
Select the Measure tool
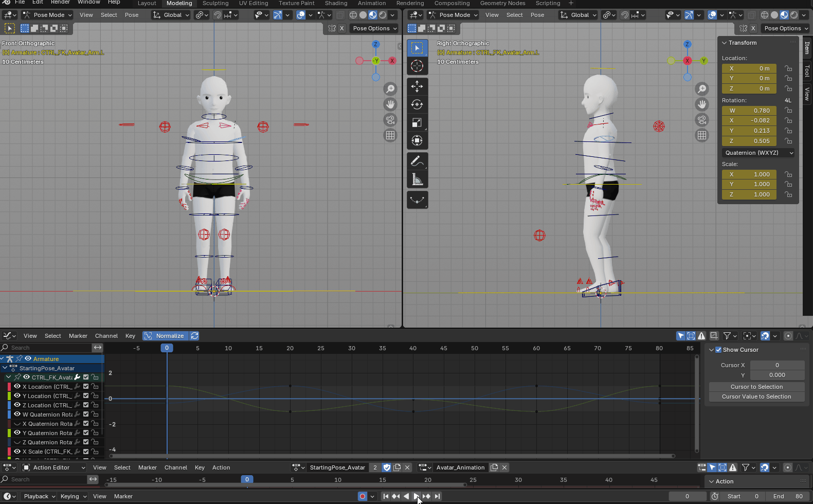tap(417, 179)
